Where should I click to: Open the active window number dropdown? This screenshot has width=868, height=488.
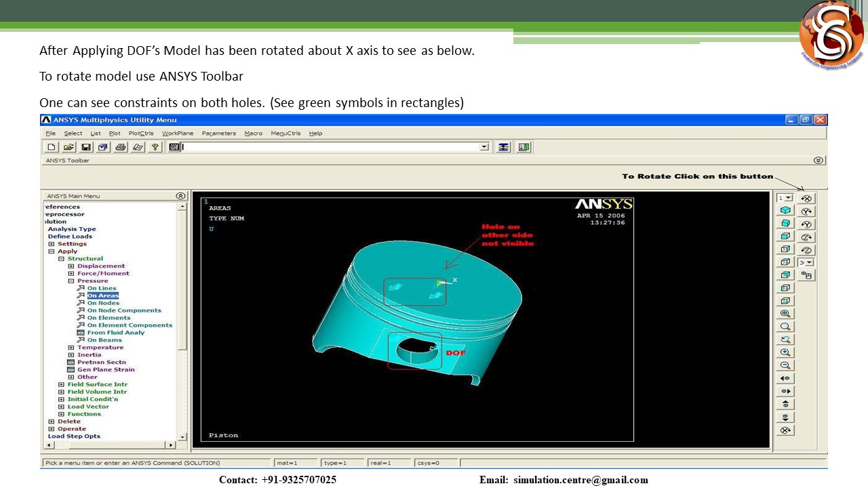[789, 198]
